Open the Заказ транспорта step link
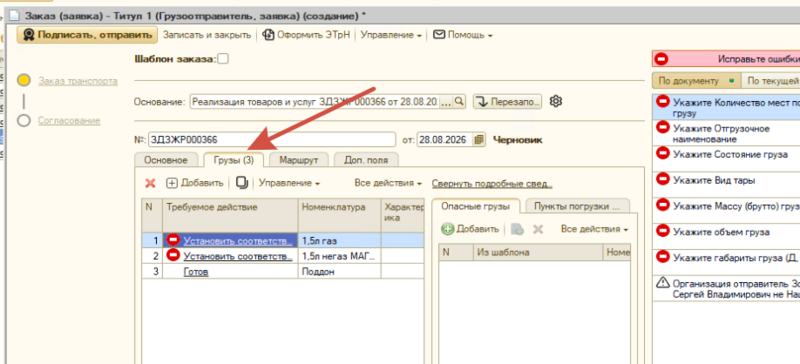 [x=78, y=81]
